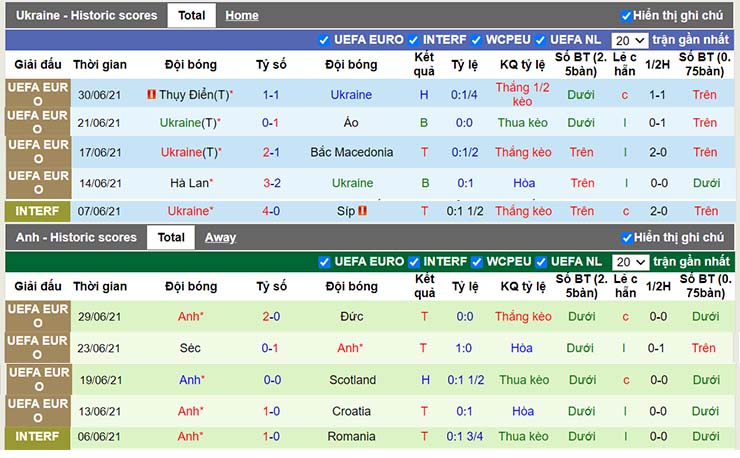Uncheck UEFA NL filter in Anh section

tap(541, 262)
